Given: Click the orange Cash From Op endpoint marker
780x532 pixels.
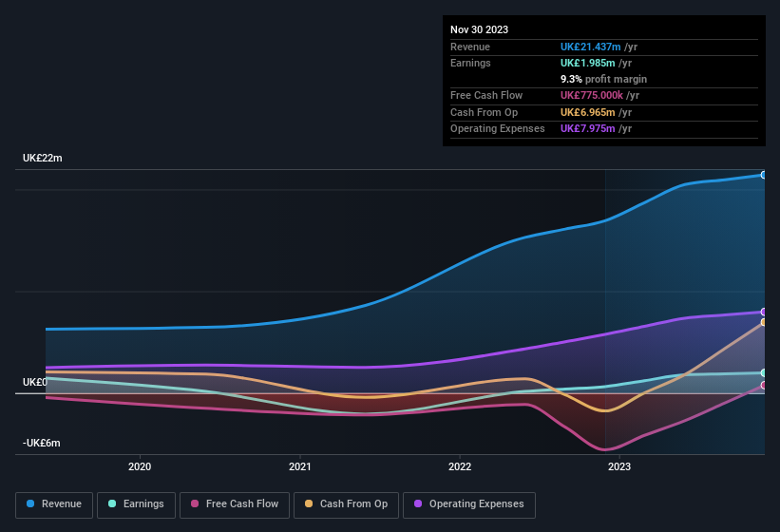Looking at the screenshot, I should [x=764, y=322].
